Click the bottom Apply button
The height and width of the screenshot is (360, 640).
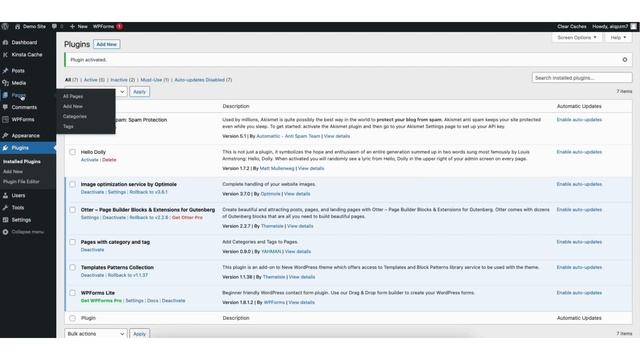[140, 333]
